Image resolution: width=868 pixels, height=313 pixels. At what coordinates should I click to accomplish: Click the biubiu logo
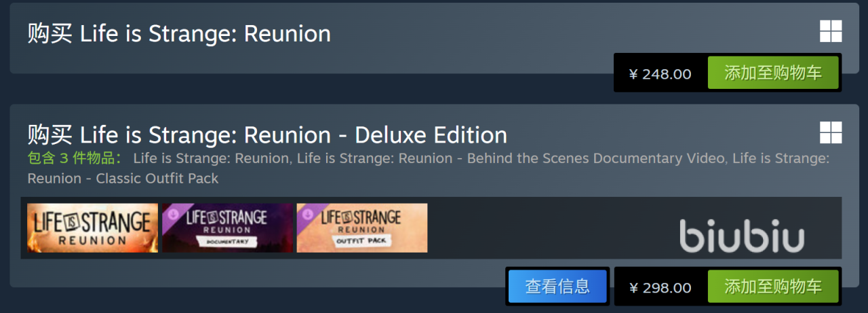(742, 236)
